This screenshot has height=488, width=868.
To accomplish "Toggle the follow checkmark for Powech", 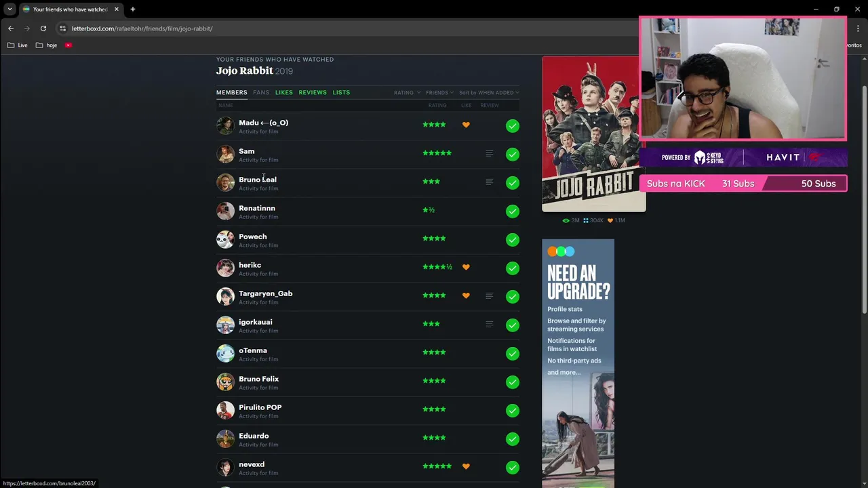I will pos(513,239).
